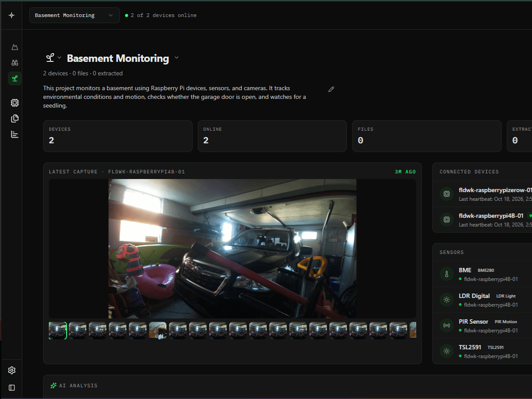The image size is (532, 399).
Task: Open the fldwk-raspberrypizerow-01 device name
Action: coord(495,190)
